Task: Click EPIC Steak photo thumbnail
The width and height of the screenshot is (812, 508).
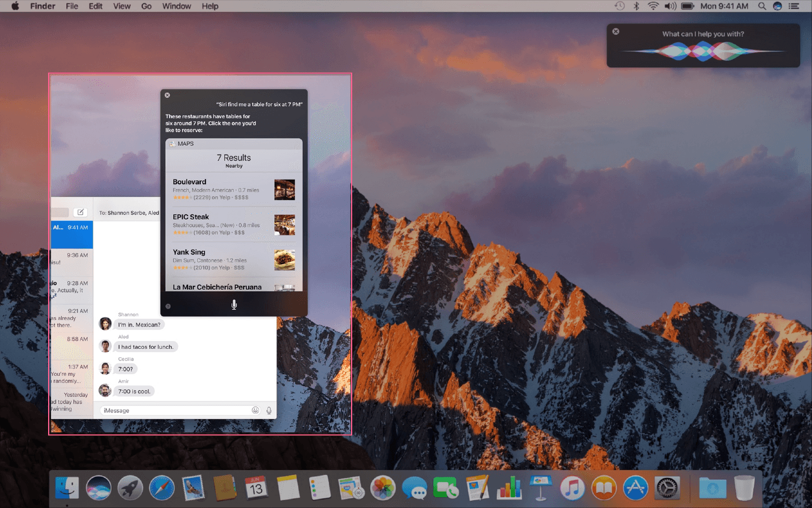Action: (x=285, y=225)
